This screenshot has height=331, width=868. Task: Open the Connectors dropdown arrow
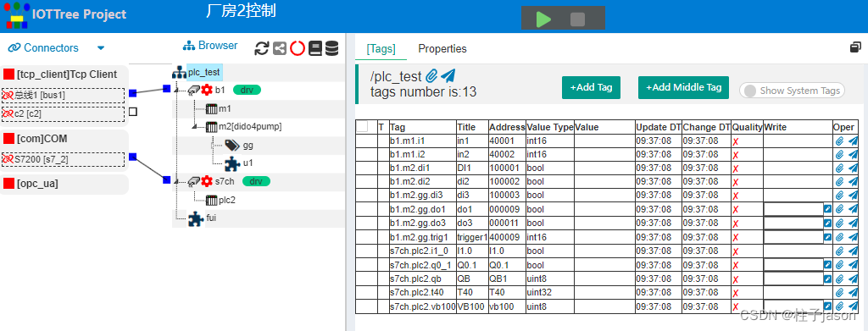[x=101, y=48]
